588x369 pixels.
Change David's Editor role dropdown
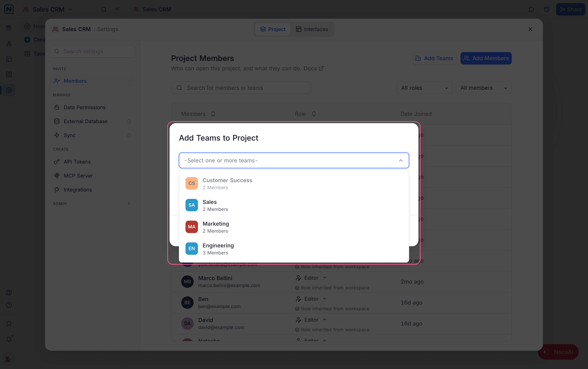click(x=311, y=320)
